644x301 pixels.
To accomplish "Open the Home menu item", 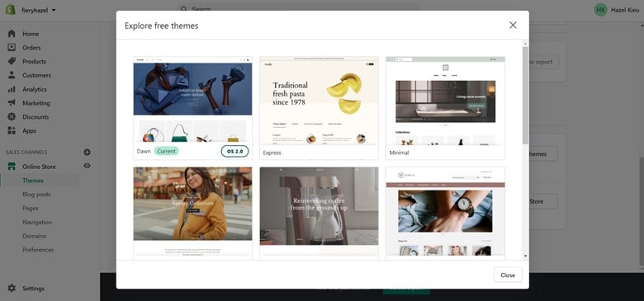I will click(31, 34).
